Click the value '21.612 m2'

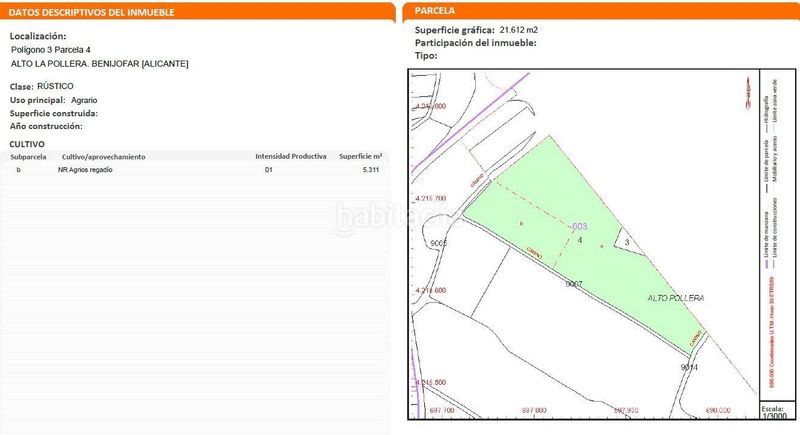pyautogui.click(x=518, y=30)
